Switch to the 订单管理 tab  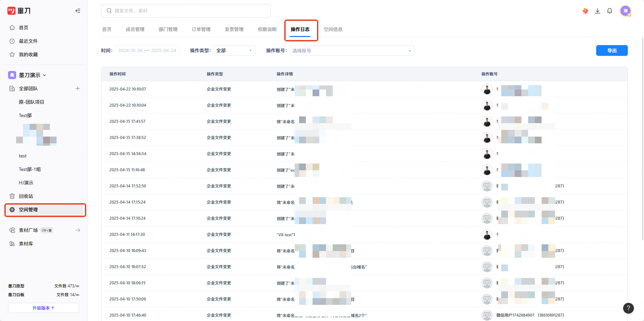point(201,29)
